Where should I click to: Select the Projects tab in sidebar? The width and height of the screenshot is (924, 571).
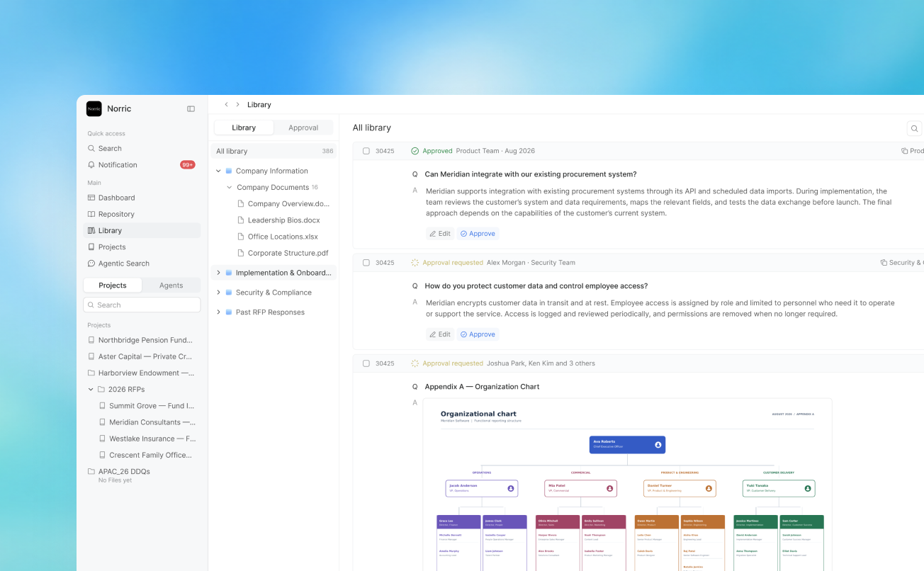pos(113,285)
